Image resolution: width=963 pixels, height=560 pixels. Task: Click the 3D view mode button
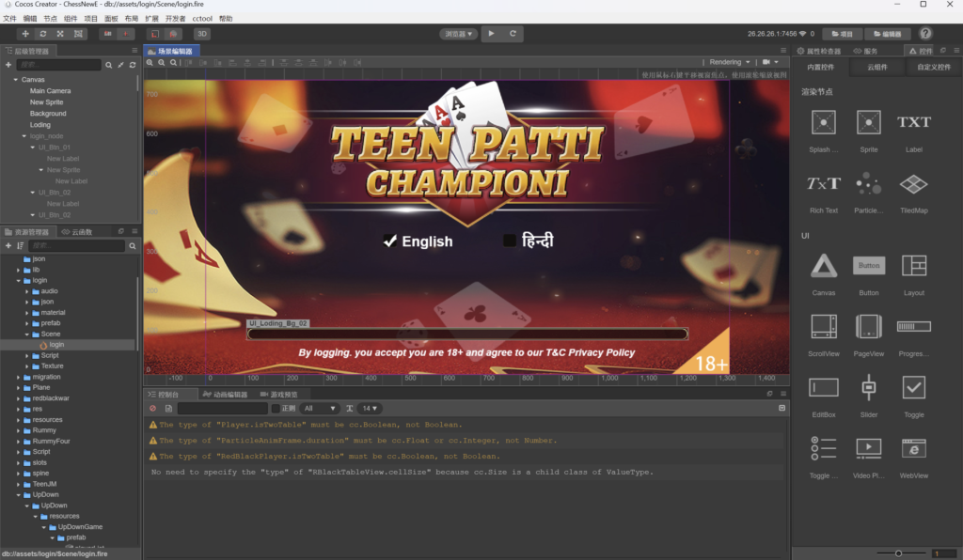pos(202,34)
